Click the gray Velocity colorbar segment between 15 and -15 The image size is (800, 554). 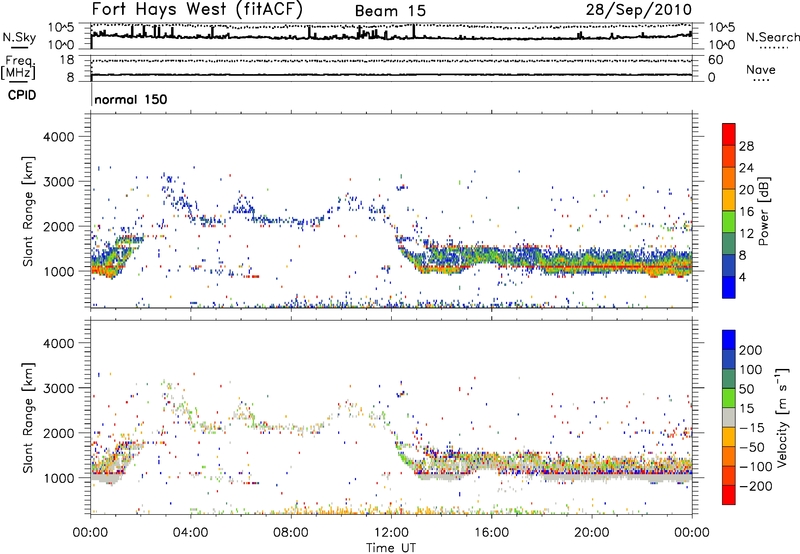tap(729, 418)
